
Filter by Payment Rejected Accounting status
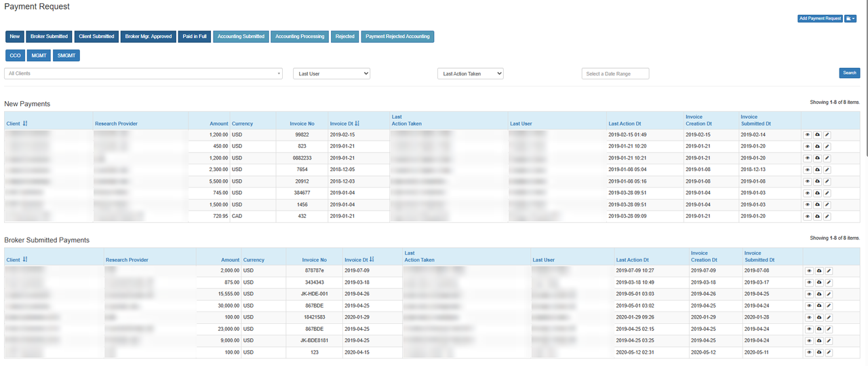(397, 36)
